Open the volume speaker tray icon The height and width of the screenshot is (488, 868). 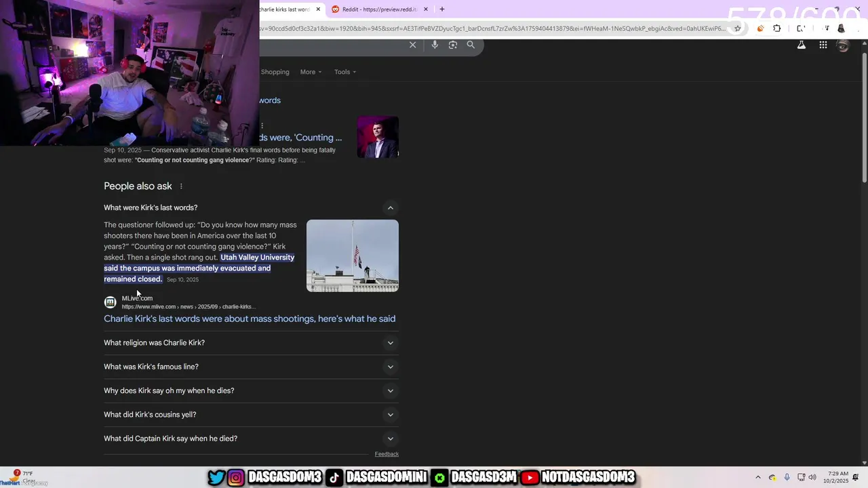tap(812, 477)
